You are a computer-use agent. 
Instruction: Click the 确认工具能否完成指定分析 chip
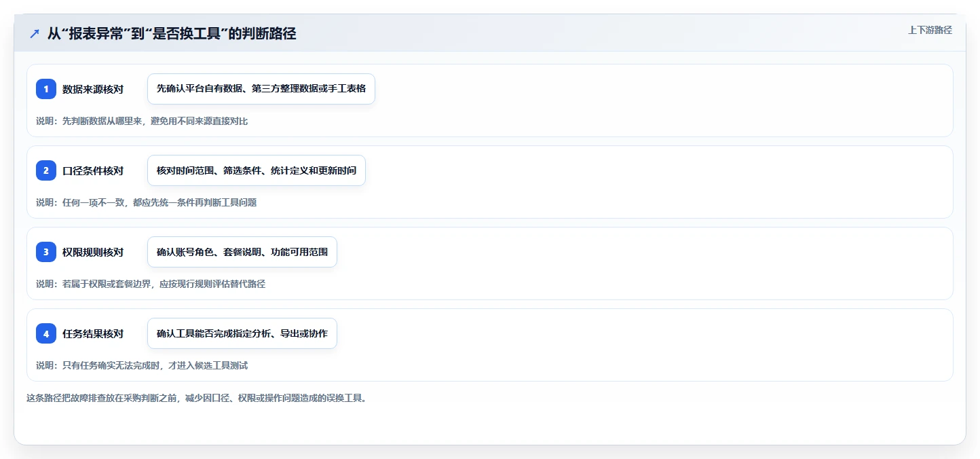242,333
